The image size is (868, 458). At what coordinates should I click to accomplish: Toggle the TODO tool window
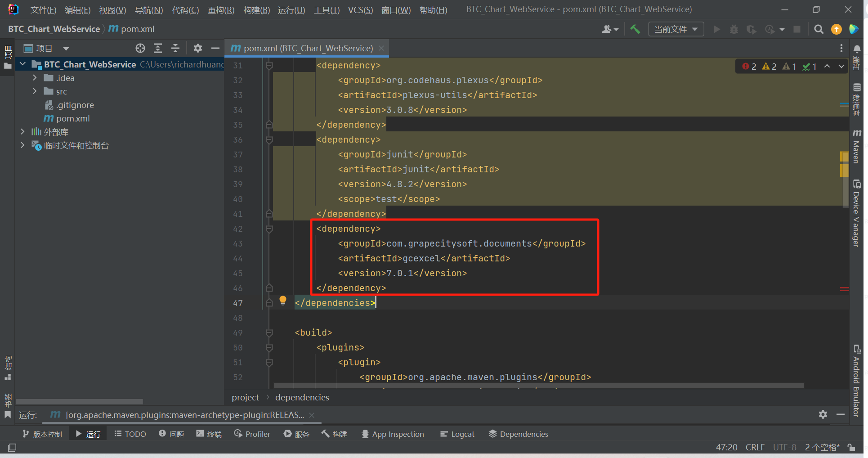point(130,434)
